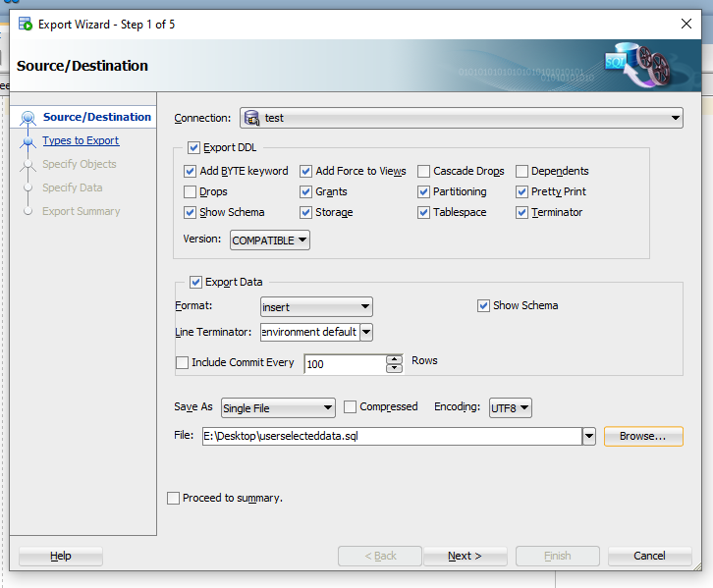The image size is (713, 588).
Task: Toggle DDL Show Schema checkbox
Action: click(190, 212)
